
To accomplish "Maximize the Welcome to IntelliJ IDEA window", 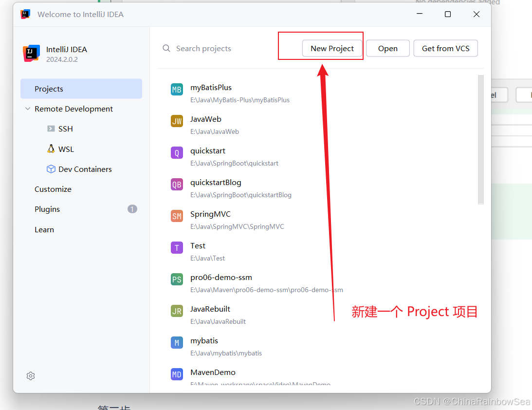I will (448, 14).
